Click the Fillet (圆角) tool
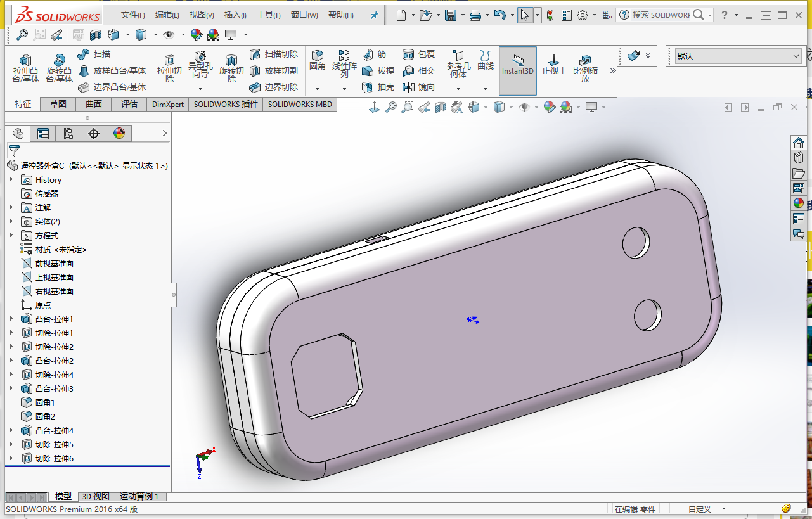812x519 pixels. click(318, 61)
